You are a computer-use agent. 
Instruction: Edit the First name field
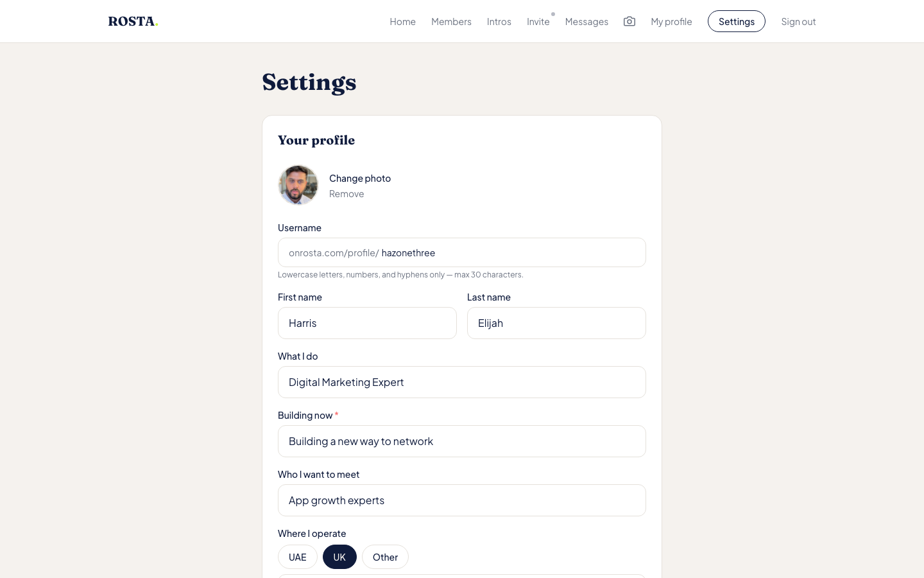(367, 323)
